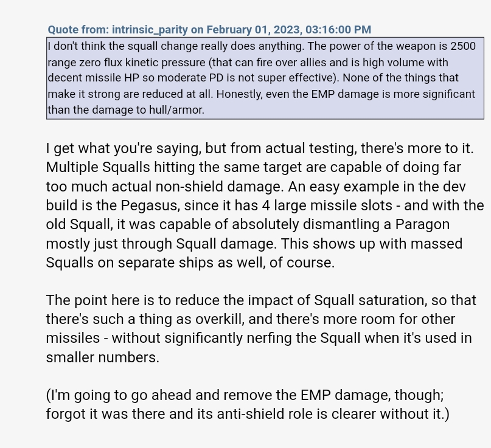This screenshot has height=448, width=491.
Task: Click the paragraph starting 'The point here'
Action: [259, 328]
